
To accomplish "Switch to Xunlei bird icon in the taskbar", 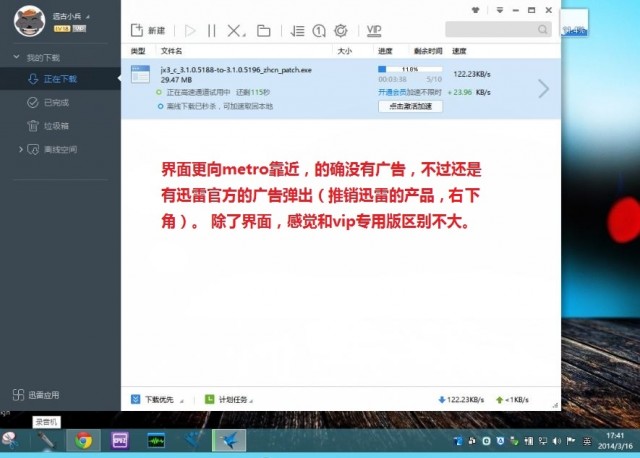I will (229, 440).
